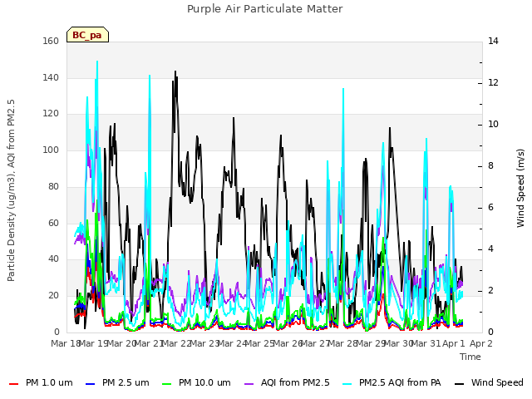532x399 pixels.
Task: Click the Apr 2 x-axis tick label
Action: pos(481,343)
